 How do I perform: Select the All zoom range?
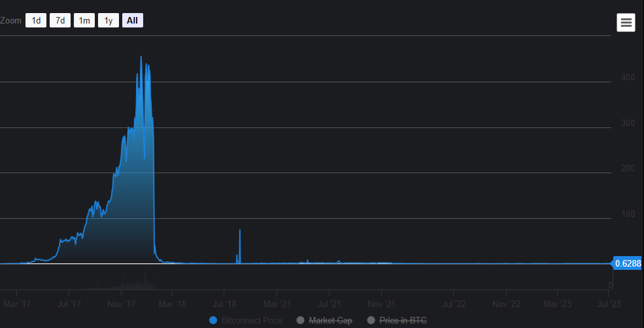(132, 20)
